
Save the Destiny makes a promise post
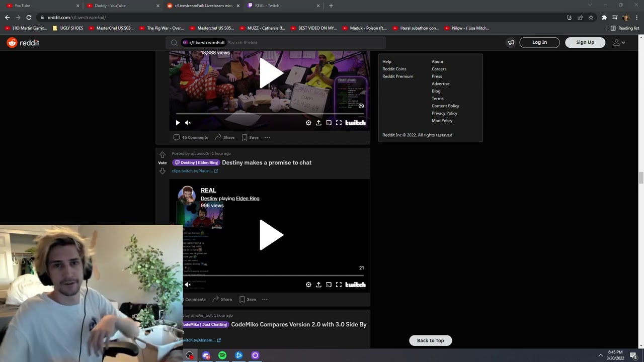click(x=248, y=299)
